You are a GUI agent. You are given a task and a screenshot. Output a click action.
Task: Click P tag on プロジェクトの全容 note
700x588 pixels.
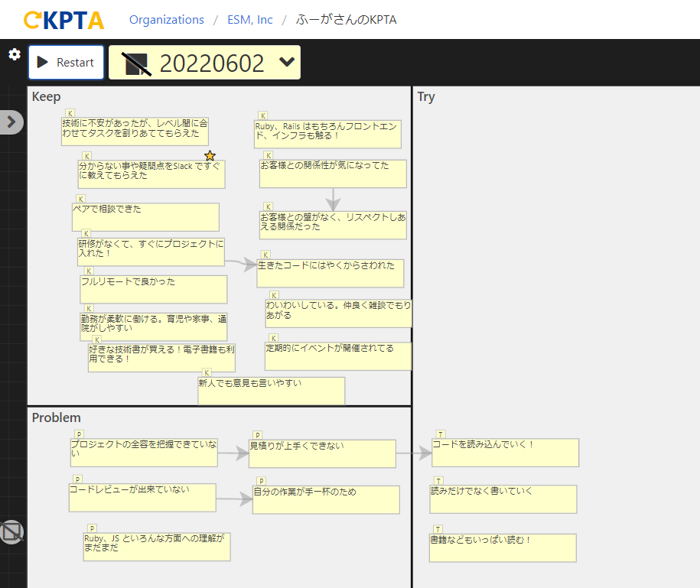[x=79, y=434]
